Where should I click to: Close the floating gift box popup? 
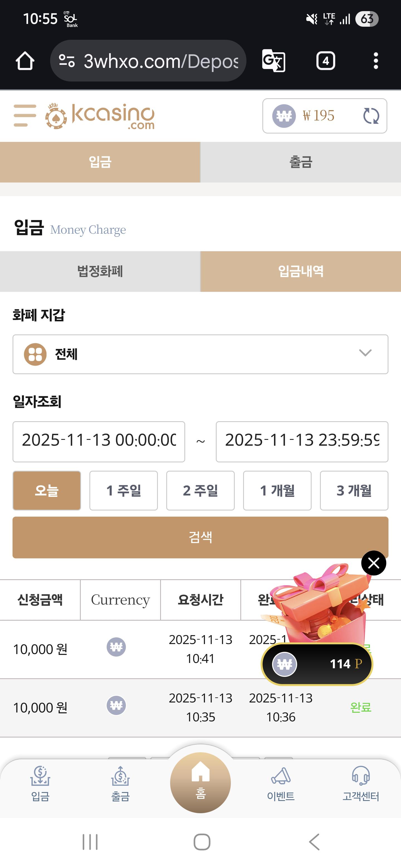[x=373, y=563]
